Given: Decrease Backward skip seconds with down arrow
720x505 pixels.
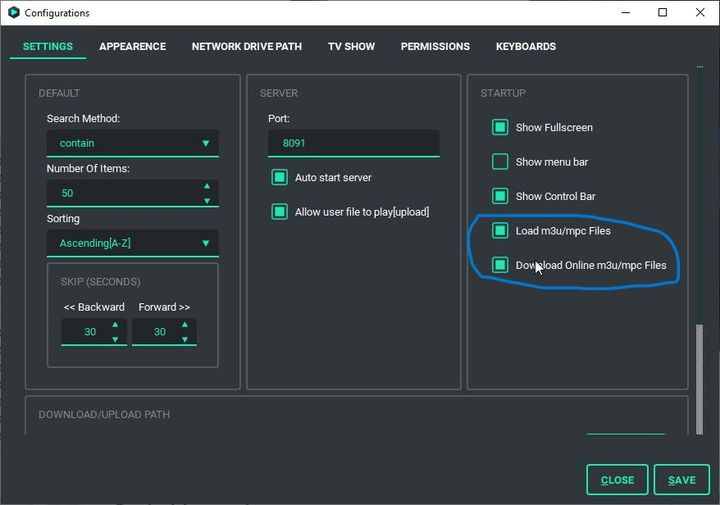Looking at the screenshot, I should (115, 339).
